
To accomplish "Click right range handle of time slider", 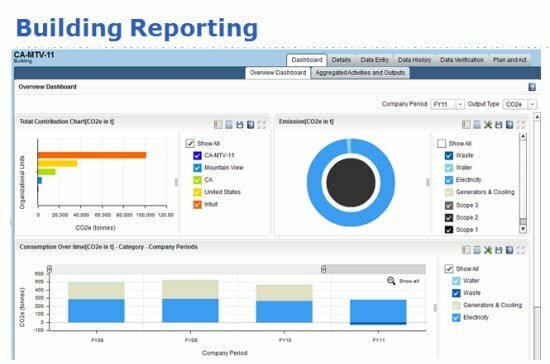I will click(323, 269).
